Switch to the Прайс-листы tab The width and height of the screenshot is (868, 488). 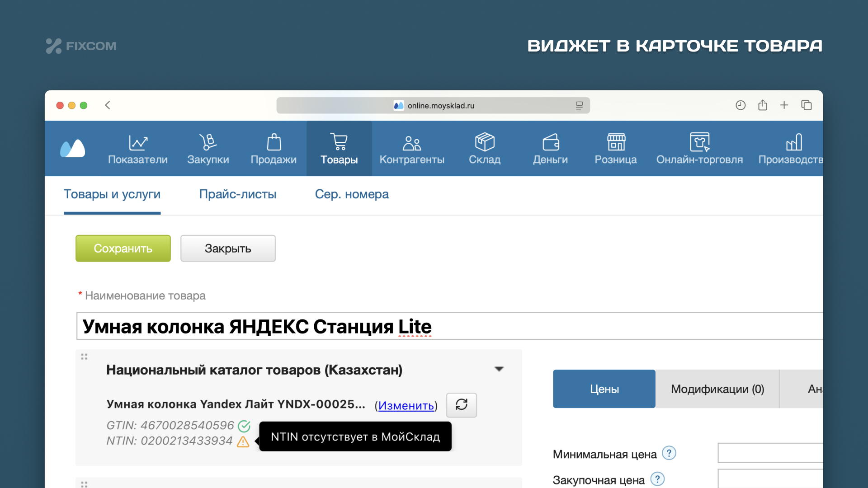[237, 194]
